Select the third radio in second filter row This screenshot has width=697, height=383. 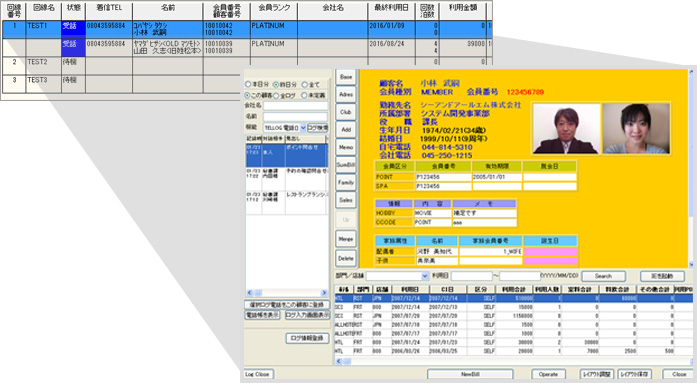point(304,95)
